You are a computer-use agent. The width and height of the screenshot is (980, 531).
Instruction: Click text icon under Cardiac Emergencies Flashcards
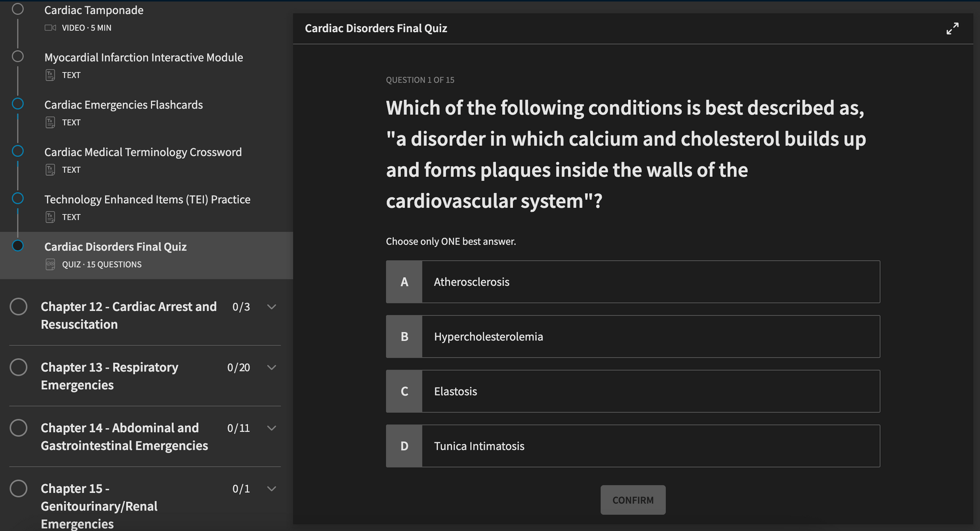point(50,122)
